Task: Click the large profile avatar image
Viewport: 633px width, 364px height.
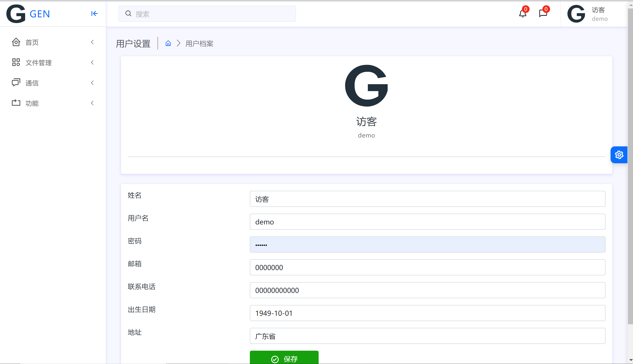Action: [x=366, y=85]
